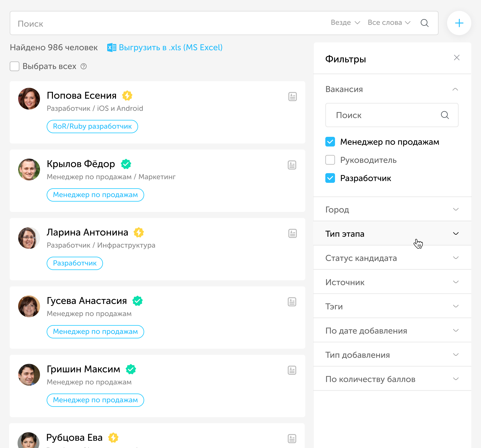Image resolution: width=481 pixels, height=448 pixels.
Task: Open resume card icon for Крылов Фёдор
Action: pyautogui.click(x=292, y=165)
